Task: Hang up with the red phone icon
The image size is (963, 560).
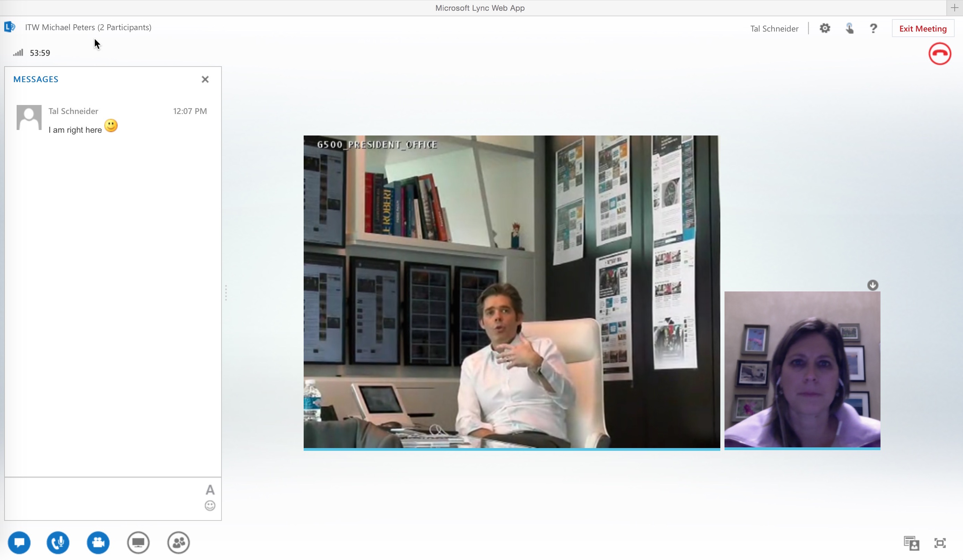Action: click(x=940, y=54)
